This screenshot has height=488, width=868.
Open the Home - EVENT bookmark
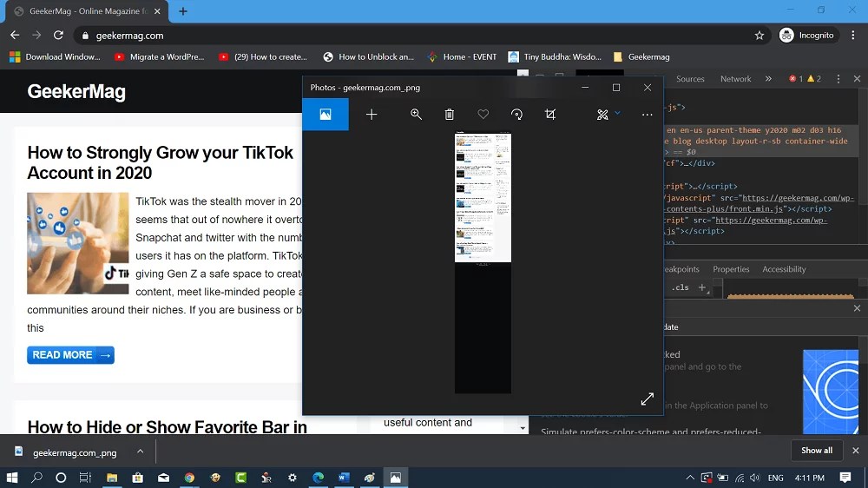463,57
